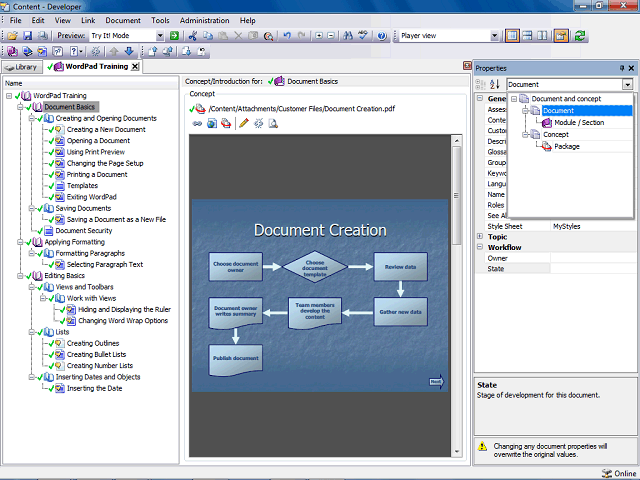This screenshot has width=640, height=480.
Task: Sort properties alphabetically with A-Z icon
Action: [494, 84]
